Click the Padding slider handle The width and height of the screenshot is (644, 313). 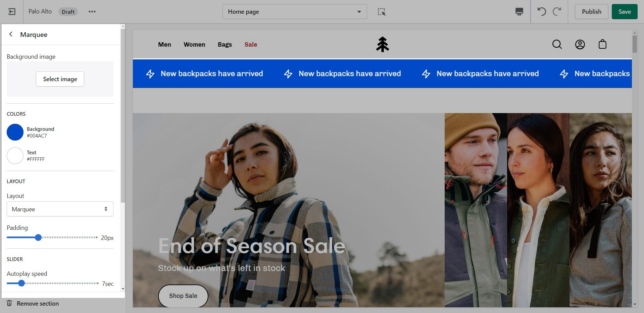[x=38, y=238]
